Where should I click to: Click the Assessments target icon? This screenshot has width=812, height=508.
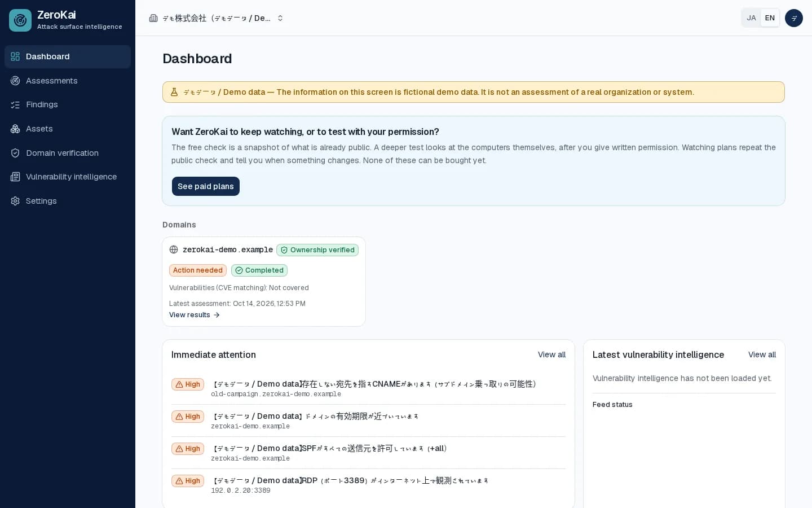15,81
